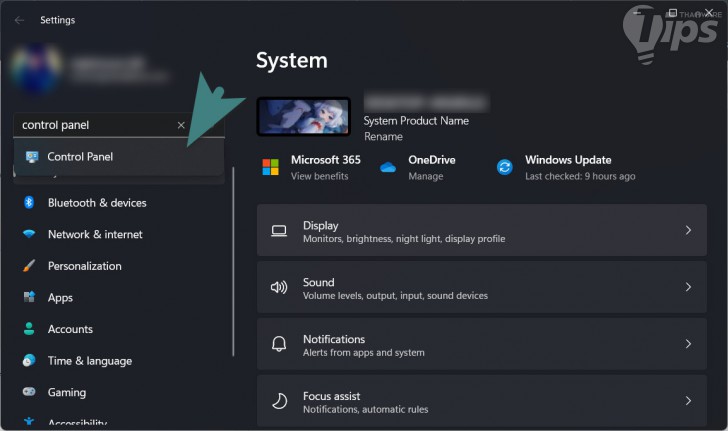This screenshot has width=728, height=431.
Task: Click the Sound speaker icon
Action: [x=279, y=287]
